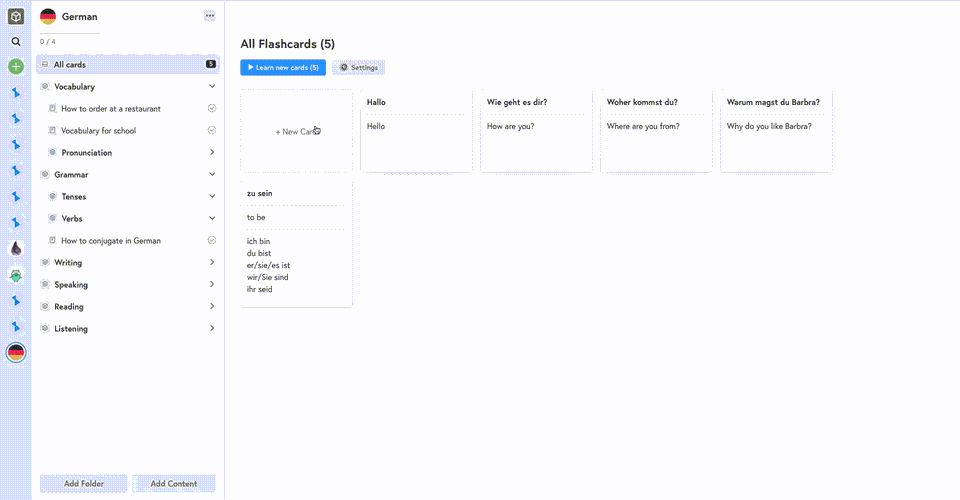The height and width of the screenshot is (500, 960).
Task: Collapse the Vocabulary folder chevron
Action: click(212, 86)
